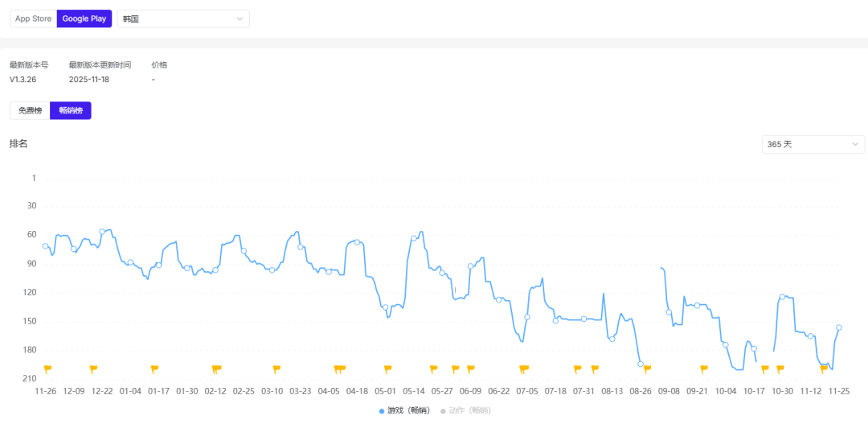The height and width of the screenshot is (424, 868).
Task: Open the yellow flag marker near 09-21
Action: pyautogui.click(x=704, y=368)
